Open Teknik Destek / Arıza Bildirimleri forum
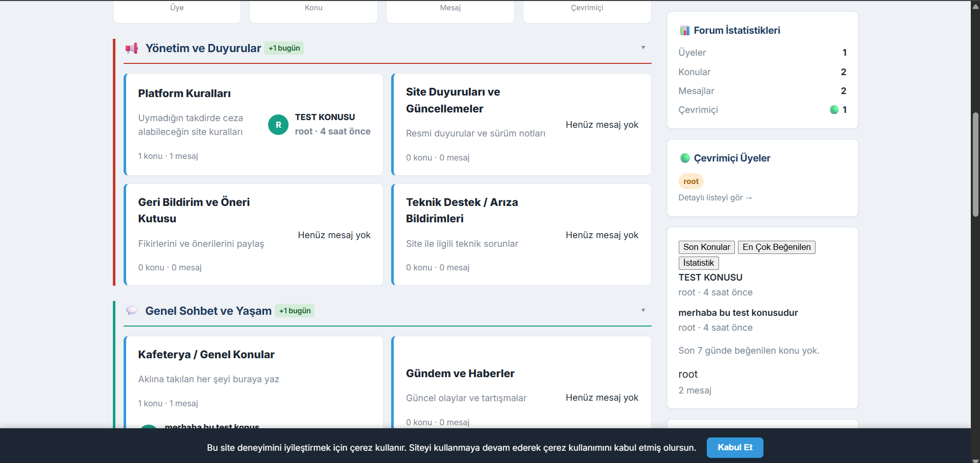The image size is (980, 463). point(462,210)
